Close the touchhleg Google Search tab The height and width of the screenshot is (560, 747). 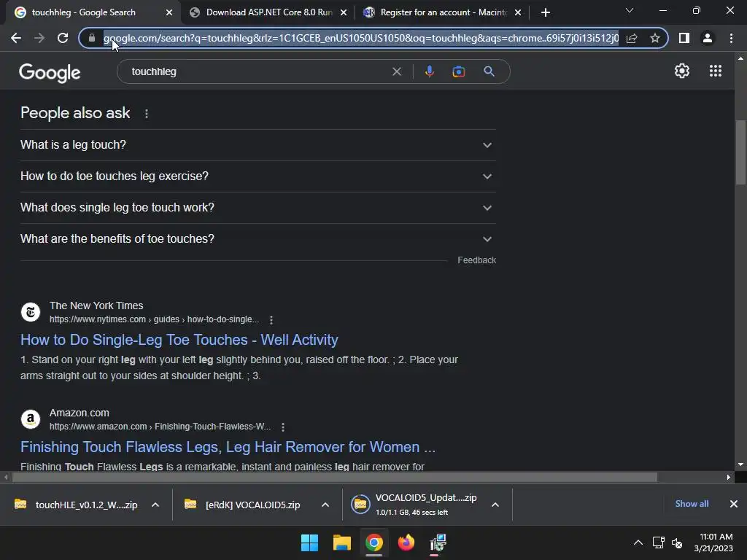coord(169,12)
